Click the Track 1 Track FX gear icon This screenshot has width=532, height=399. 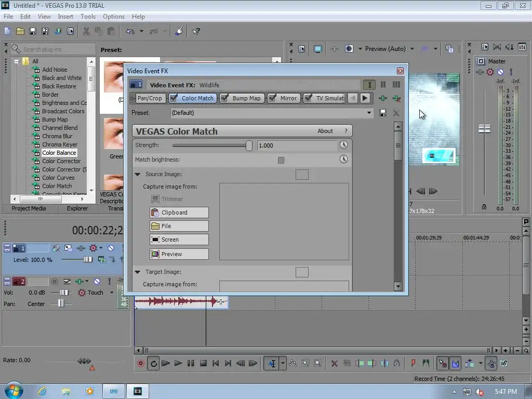[94, 248]
